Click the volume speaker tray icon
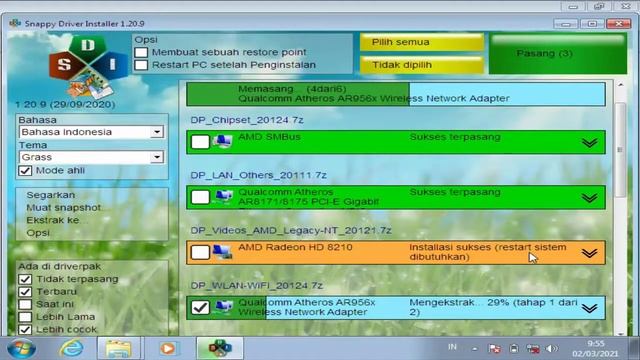Image resolution: width=640 pixels, height=360 pixels. pos(551,349)
